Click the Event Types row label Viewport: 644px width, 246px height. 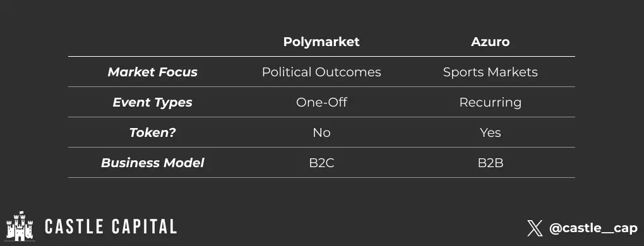coord(152,102)
